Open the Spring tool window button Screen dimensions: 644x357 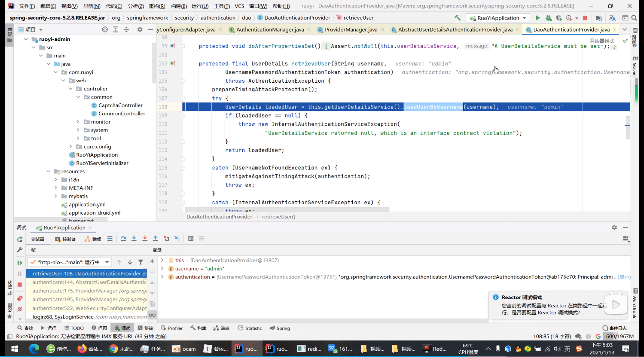280,328
